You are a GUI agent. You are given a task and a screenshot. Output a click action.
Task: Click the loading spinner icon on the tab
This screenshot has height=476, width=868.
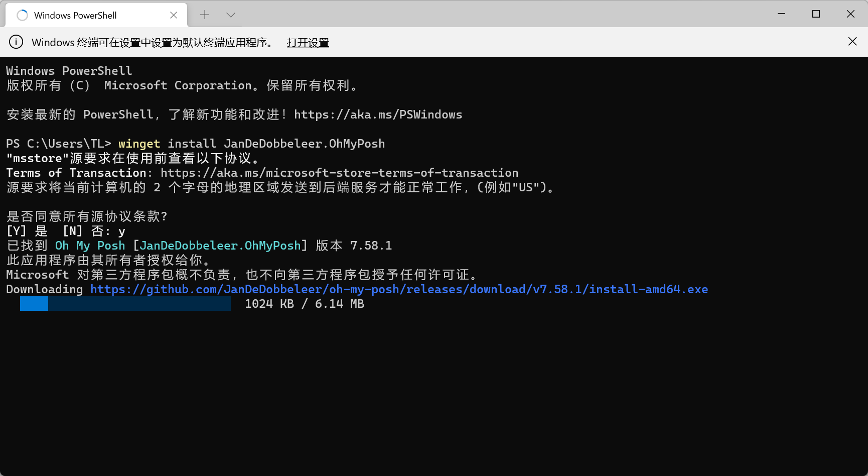[x=22, y=15]
